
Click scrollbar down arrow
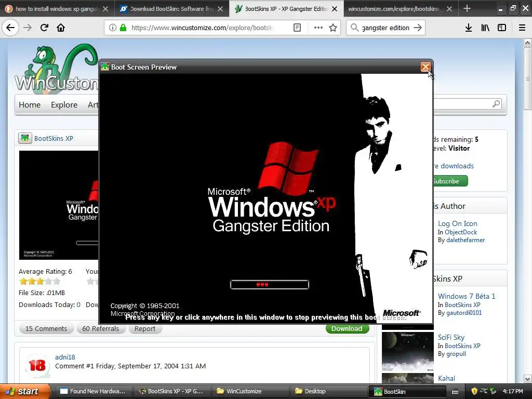(527, 379)
